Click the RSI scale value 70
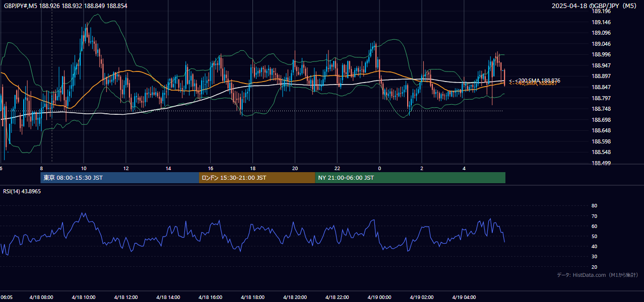This screenshot has height=302, width=644. (x=594, y=216)
